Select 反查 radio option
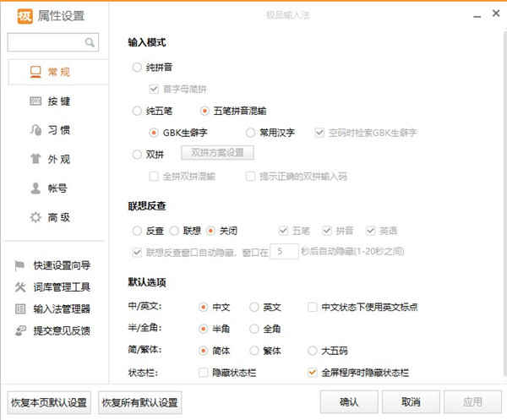Screen dimensions: 507x420 pyautogui.click(x=137, y=231)
